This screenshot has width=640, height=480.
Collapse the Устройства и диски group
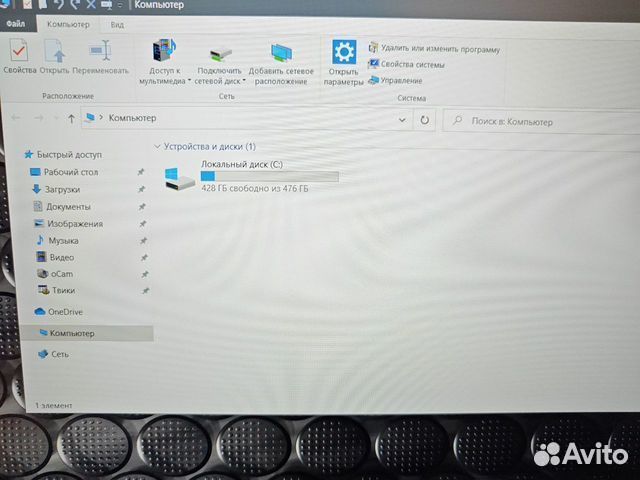coord(157,146)
